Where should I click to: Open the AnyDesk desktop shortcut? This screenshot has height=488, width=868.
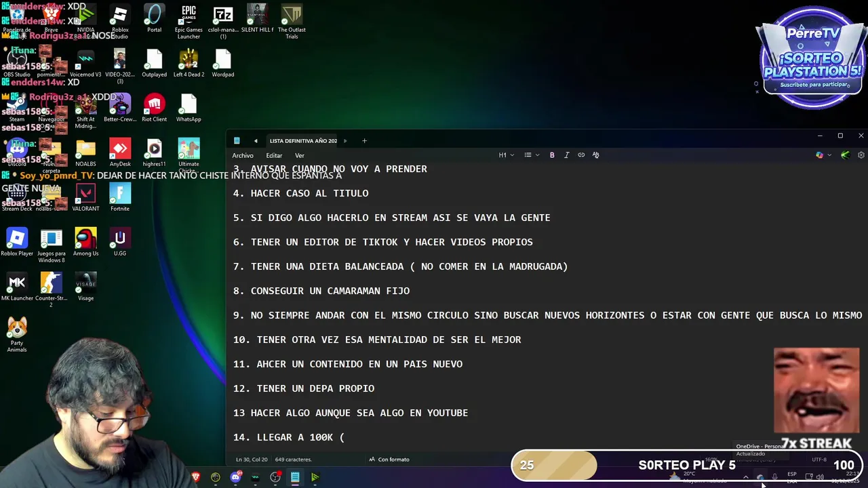[120, 153]
